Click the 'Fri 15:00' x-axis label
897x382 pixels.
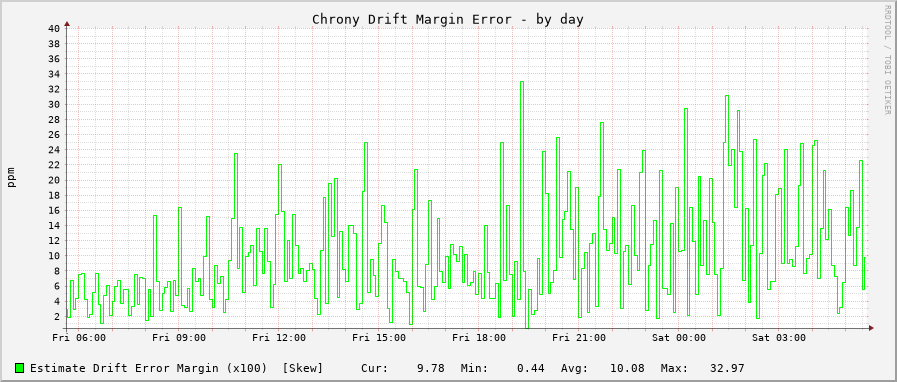tap(379, 338)
